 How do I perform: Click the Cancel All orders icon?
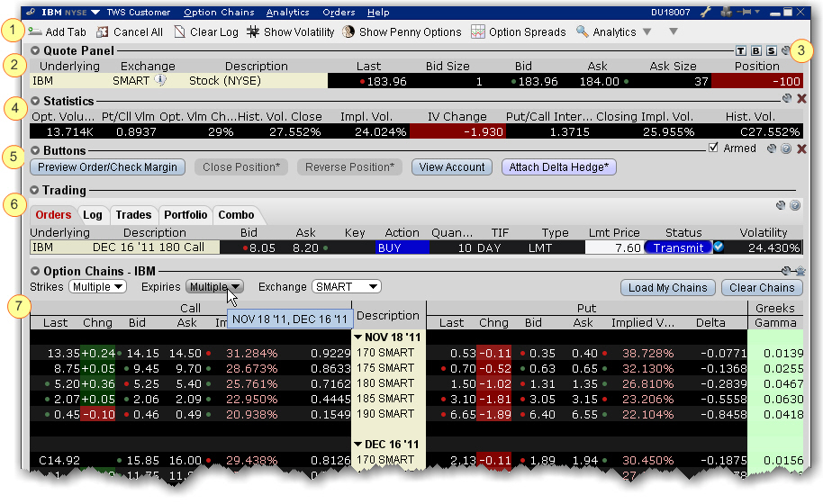[x=103, y=31]
